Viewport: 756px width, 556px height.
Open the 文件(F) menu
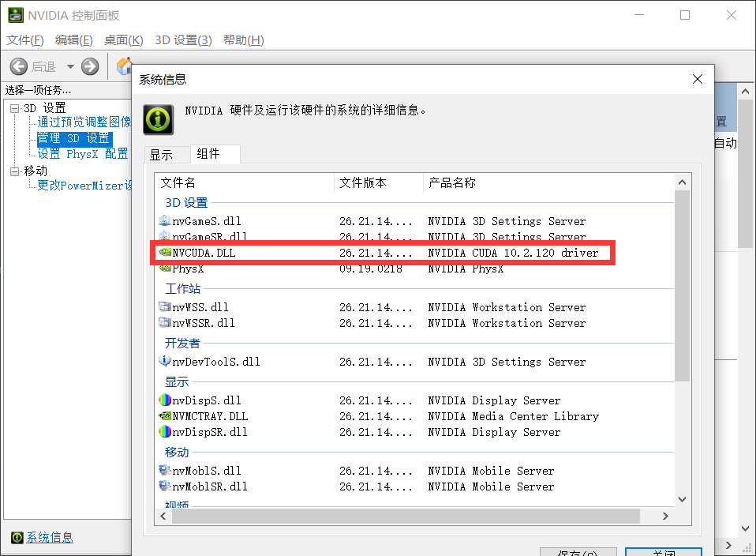click(x=25, y=40)
